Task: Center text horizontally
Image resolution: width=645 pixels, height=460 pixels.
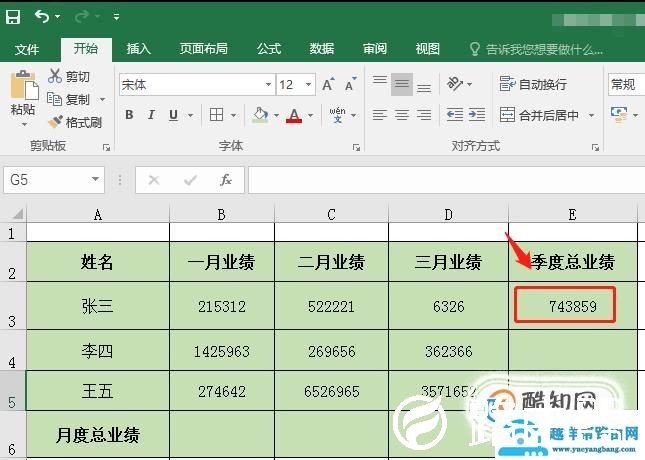Action: pos(402,115)
